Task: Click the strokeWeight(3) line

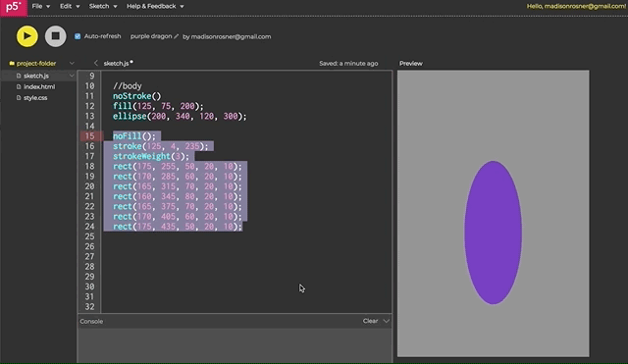Action: click(150, 156)
